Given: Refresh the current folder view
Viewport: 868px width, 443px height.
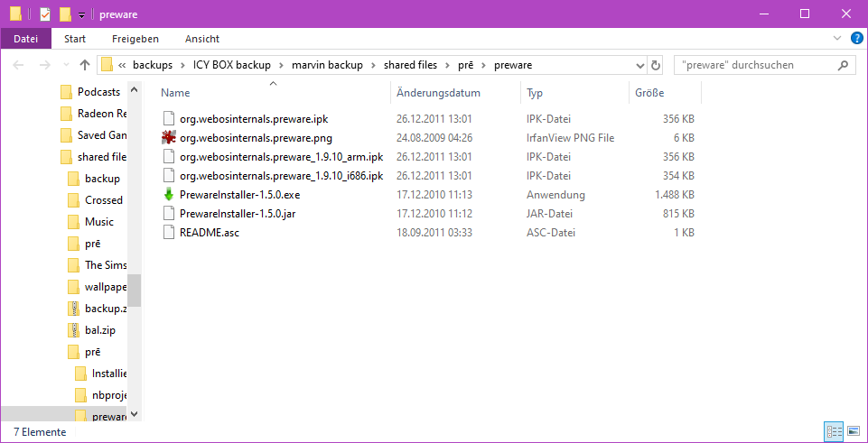Looking at the screenshot, I should click(656, 65).
